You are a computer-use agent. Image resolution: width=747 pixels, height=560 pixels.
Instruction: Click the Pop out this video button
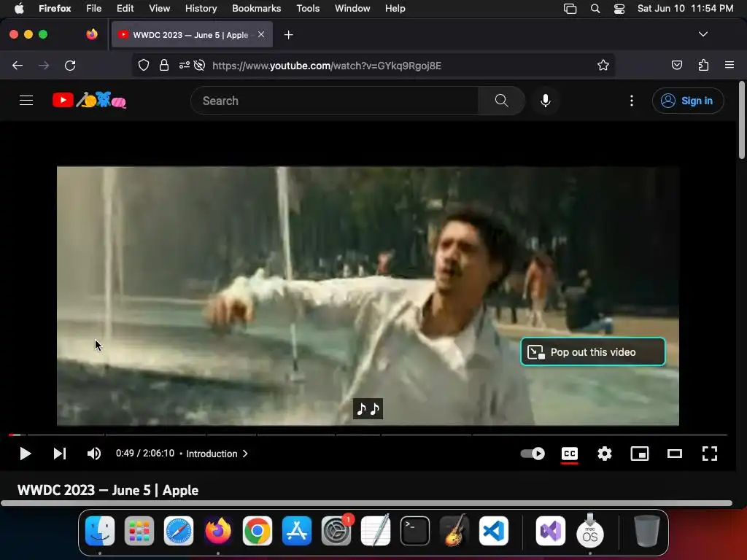click(x=593, y=352)
